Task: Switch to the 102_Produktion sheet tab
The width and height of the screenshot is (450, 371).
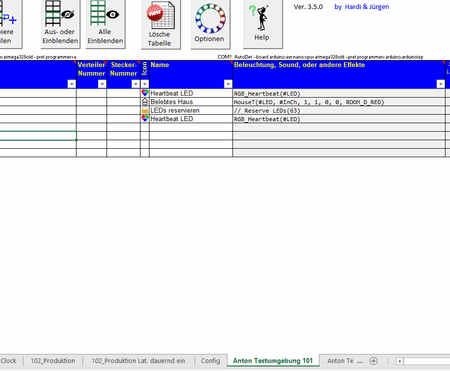Action: pos(53,361)
